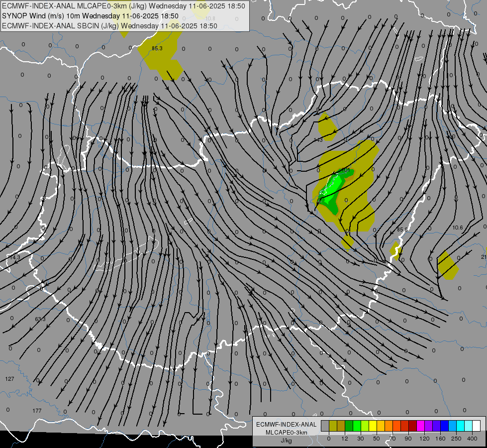Click the 127 value on the map
Viewport: 487px width, 448px height.
click(9, 379)
